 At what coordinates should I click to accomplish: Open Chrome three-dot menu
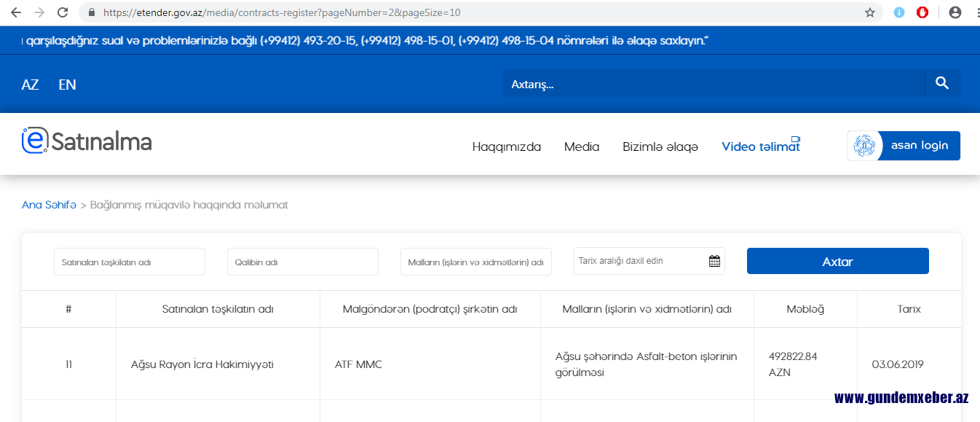tap(976, 12)
